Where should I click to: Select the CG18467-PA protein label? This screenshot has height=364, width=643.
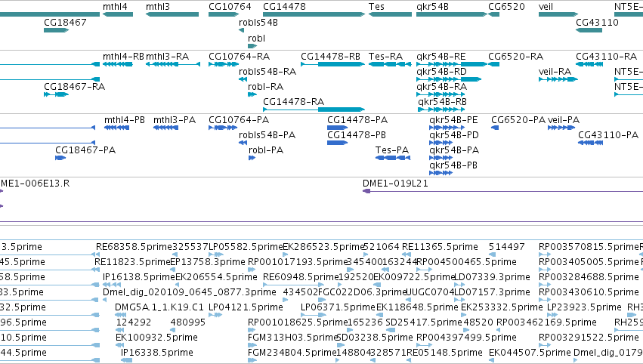point(85,150)
